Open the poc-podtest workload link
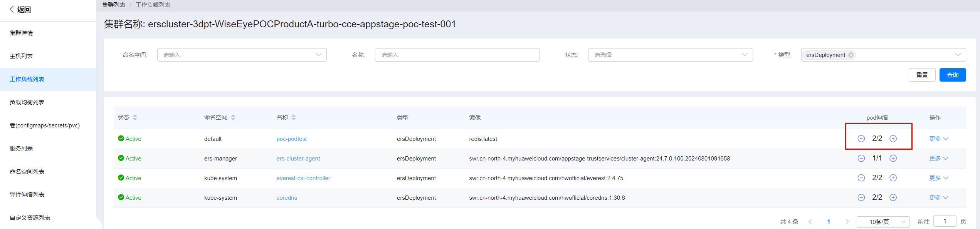980x229 pixels. [x=291, y=139]
